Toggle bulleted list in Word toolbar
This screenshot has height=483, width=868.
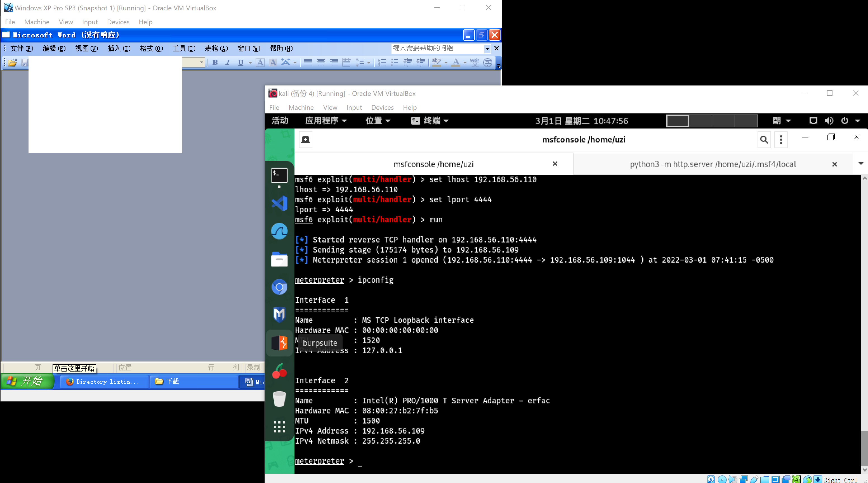tap(395, 63)
